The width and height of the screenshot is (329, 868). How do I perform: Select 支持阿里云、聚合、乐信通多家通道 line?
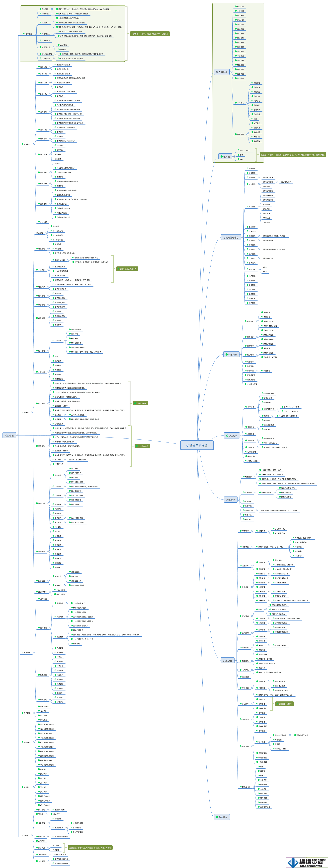pyautogui.click(x=71, y=23)
